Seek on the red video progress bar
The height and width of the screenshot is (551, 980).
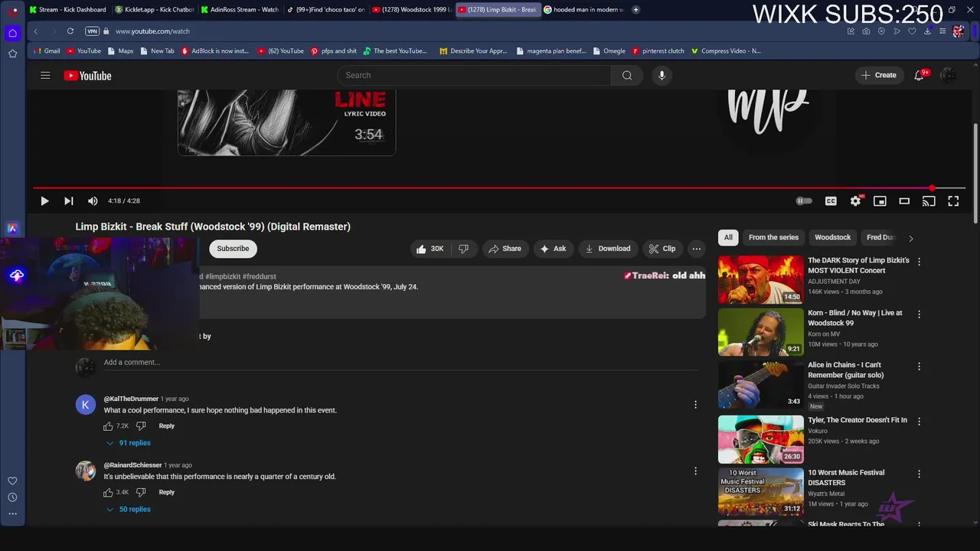click(x=498, y=187)
